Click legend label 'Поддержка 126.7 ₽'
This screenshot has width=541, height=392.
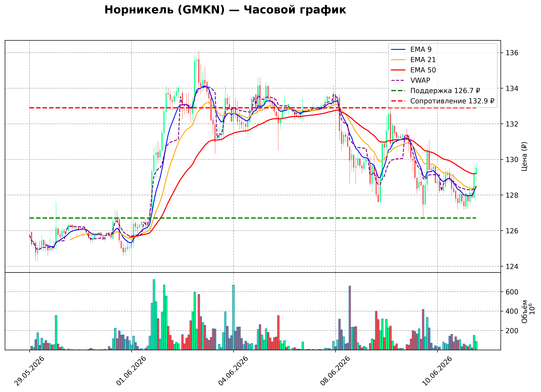(445, 91)
